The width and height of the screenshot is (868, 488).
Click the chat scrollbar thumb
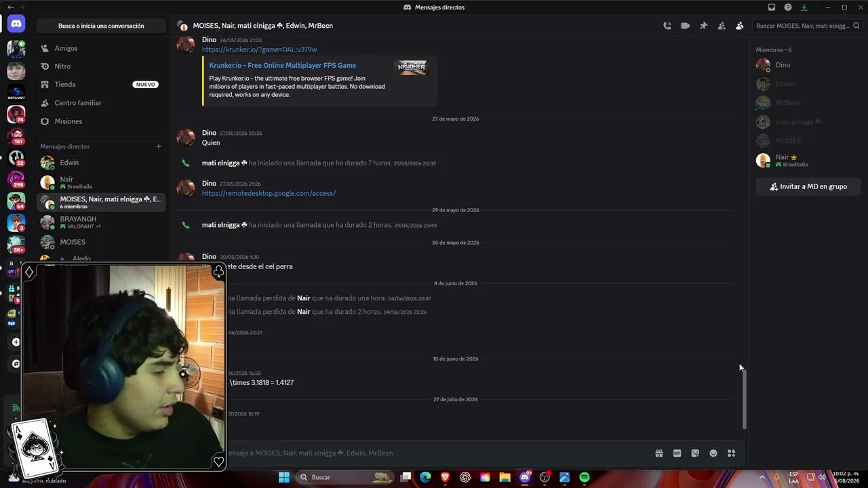pyautogui.click(x=744, y=400)
